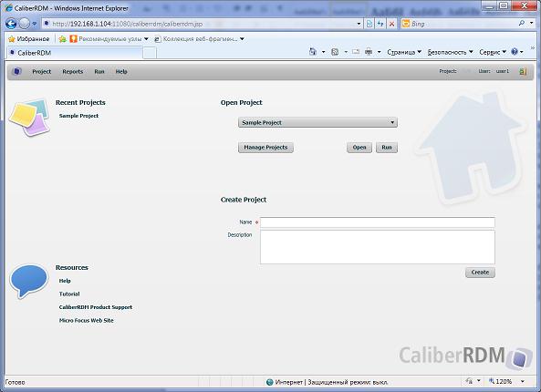Click the Manage Projects button

[x=265, y=147]
